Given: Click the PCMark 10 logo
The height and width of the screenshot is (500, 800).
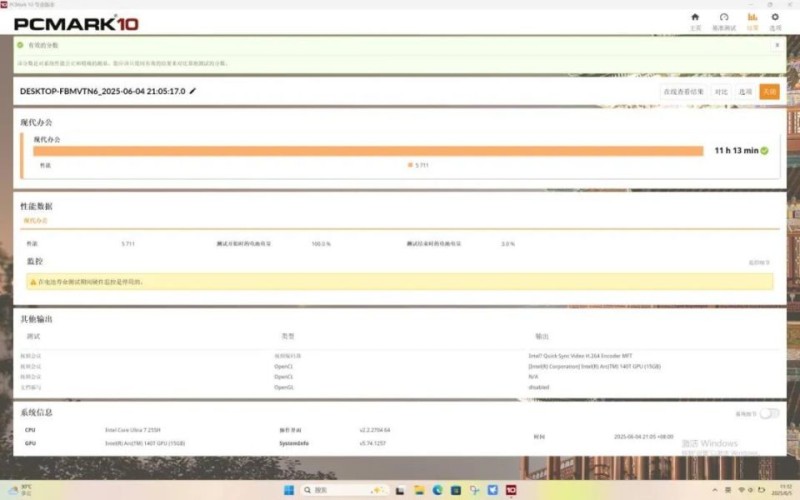Looking at the screenshot, I should [x=76, y=22].
